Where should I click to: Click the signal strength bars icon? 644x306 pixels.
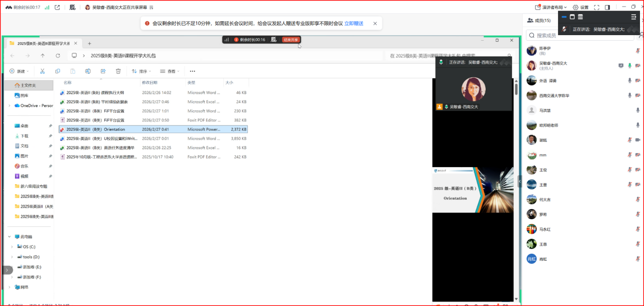coord(47,7)
